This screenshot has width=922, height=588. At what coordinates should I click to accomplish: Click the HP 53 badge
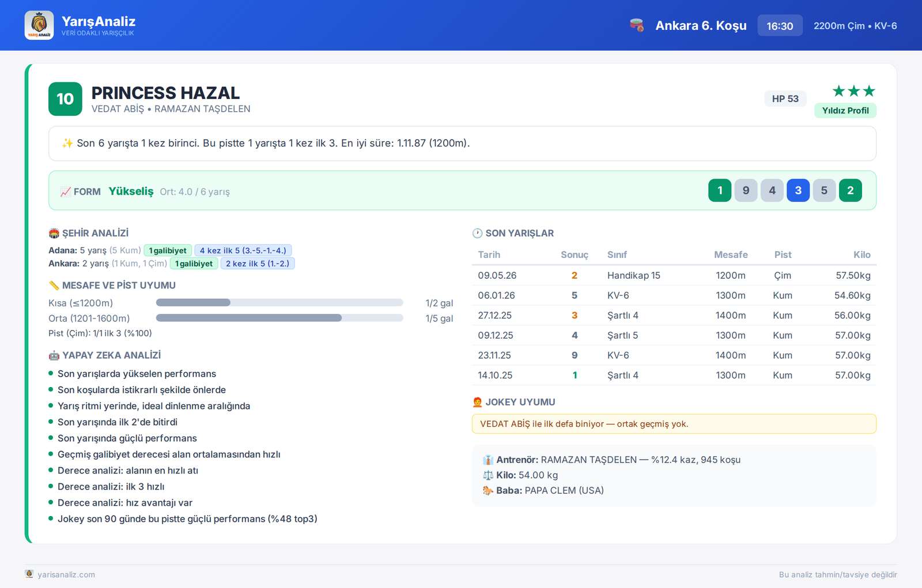click(785, 98)
